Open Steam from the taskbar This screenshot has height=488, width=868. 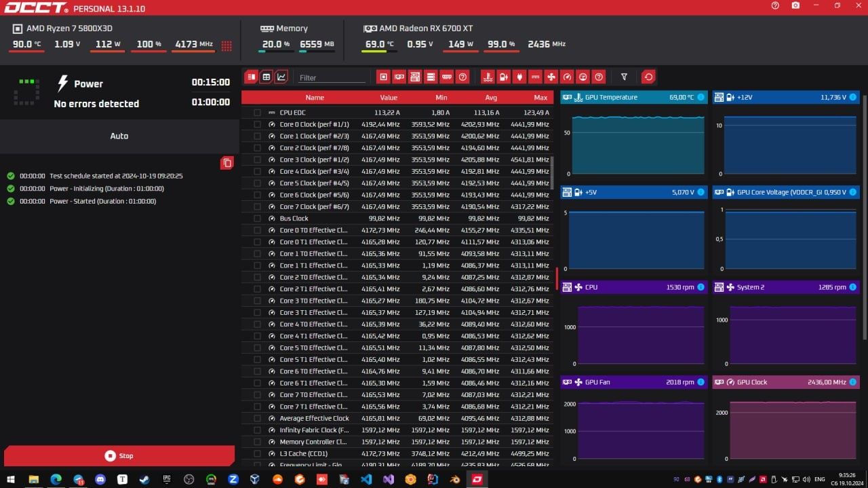click(144, 479)
